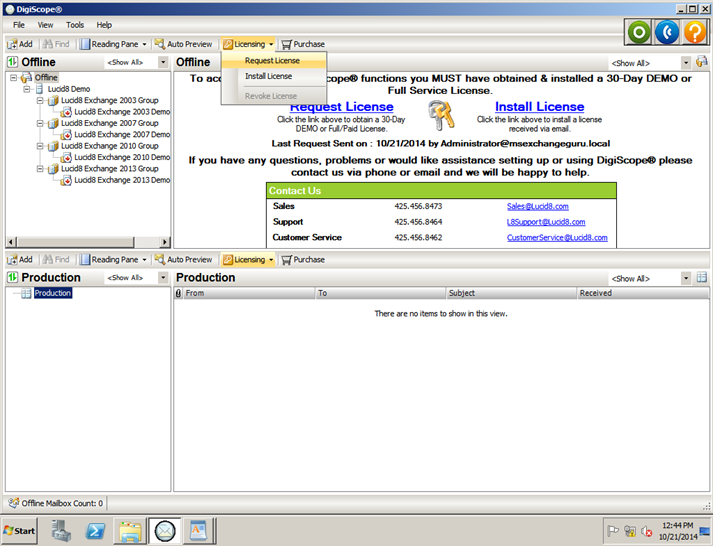Collapse Lucid8 Exchange 2010 Group node

(x=40, y=146)
